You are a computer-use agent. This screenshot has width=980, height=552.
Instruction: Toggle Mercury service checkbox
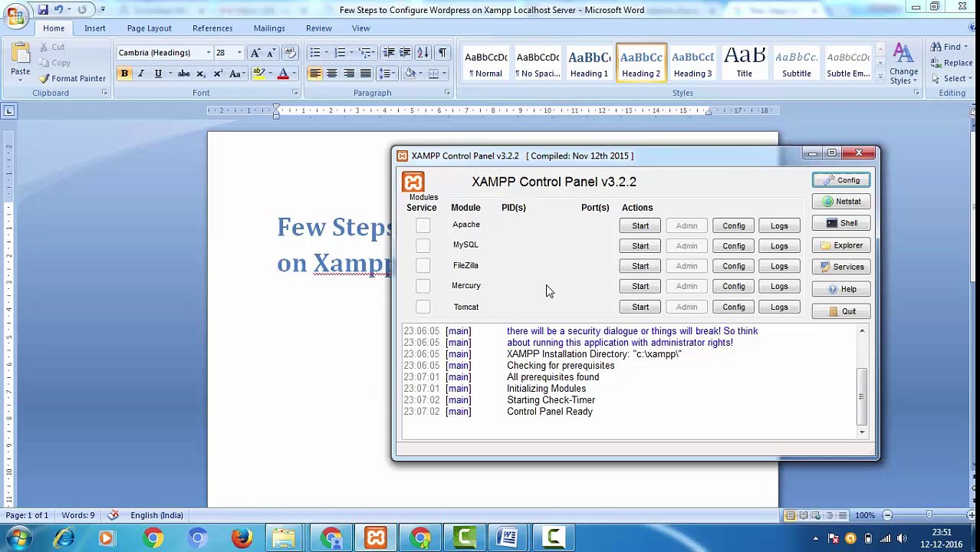click(423, 286)
